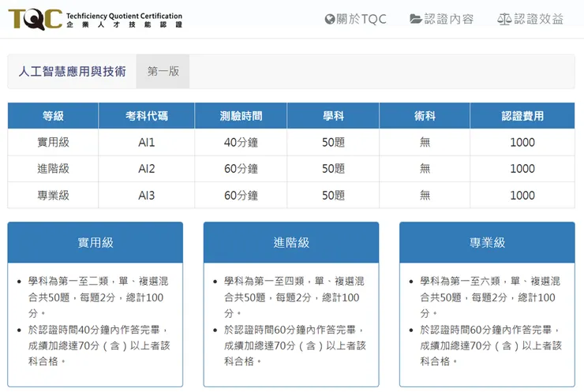
Task: Click the 進階級 card header
Action: pyautogui.click(x=291, y=242)
